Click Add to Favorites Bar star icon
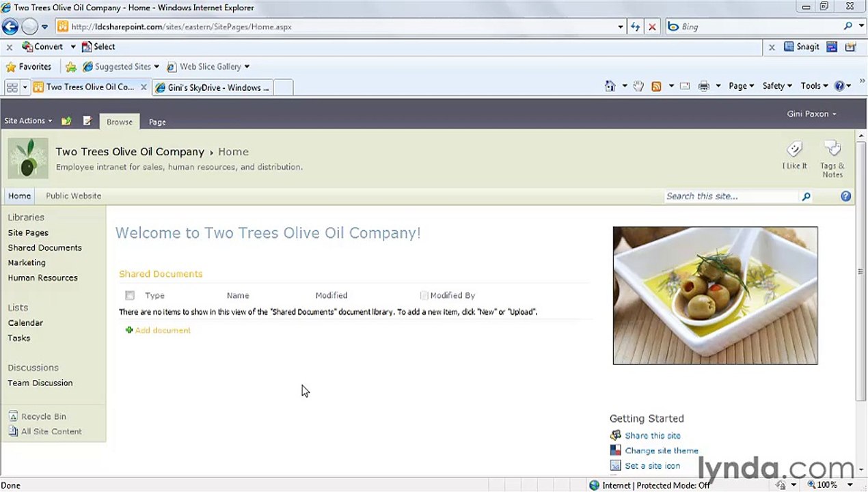 click(71, 67)
